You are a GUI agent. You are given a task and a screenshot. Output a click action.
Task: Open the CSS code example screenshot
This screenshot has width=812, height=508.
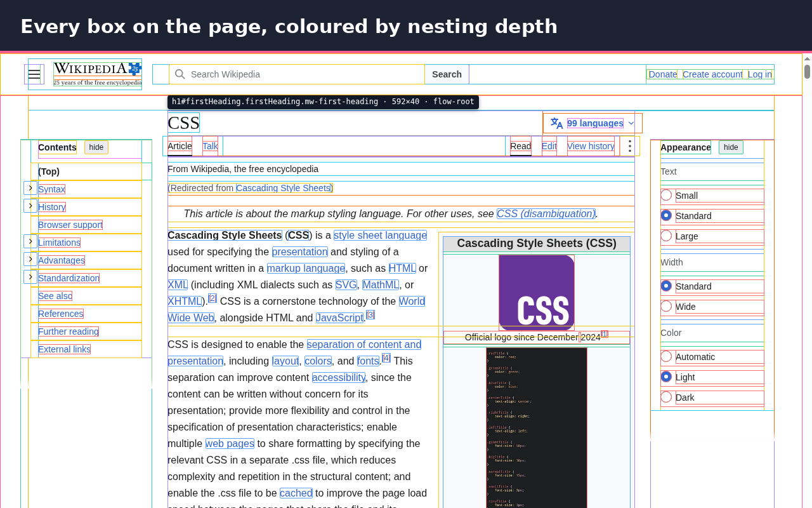tap(537, 428)
